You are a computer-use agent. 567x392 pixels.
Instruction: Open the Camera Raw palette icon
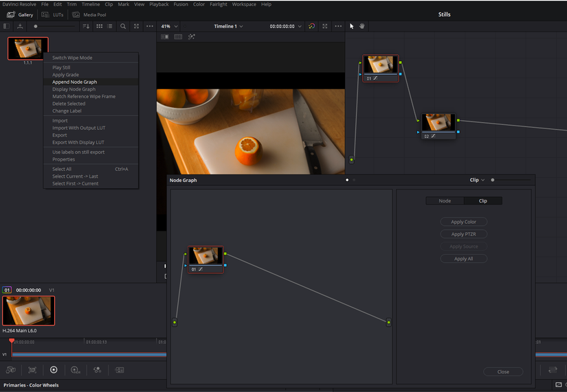[x=11, y=369]
